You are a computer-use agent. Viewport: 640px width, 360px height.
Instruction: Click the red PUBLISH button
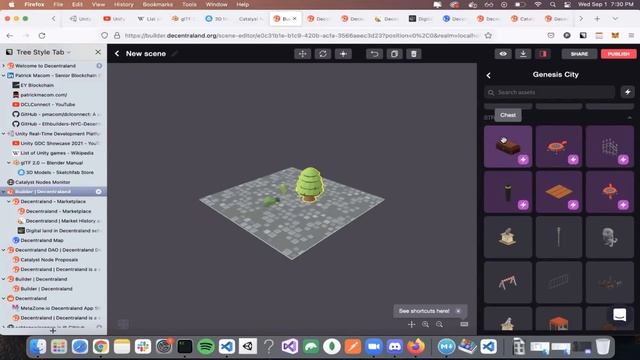pyautogui.click(x=618, y=54)
